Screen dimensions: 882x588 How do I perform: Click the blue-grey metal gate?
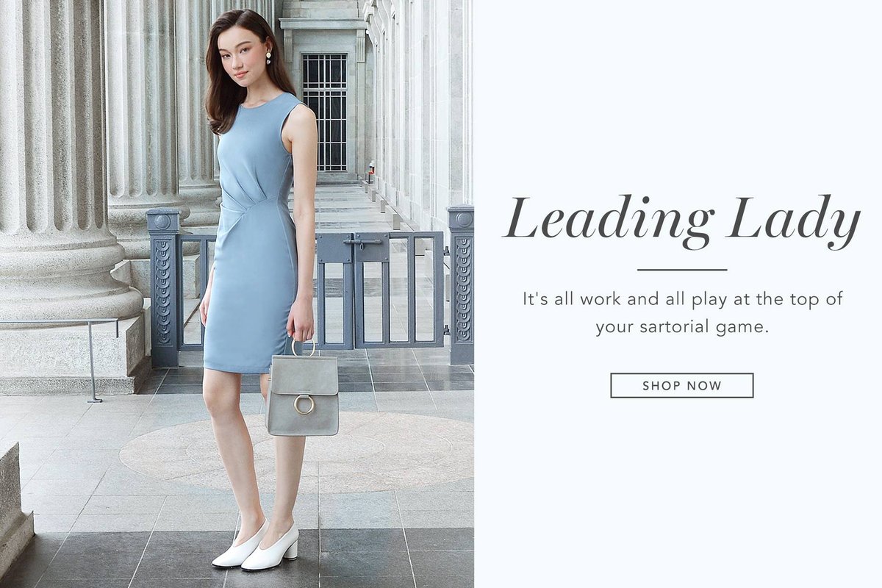pyautogui.click(x=381, y=290)
